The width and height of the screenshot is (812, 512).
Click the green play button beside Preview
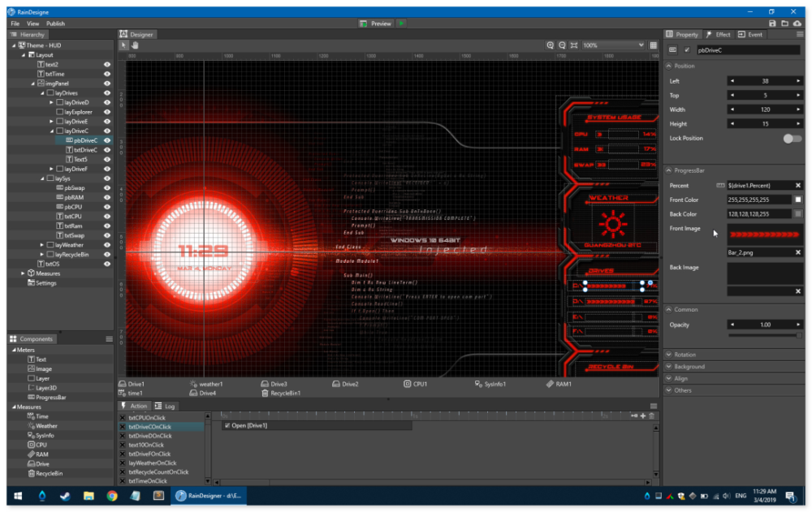(401, 24)
